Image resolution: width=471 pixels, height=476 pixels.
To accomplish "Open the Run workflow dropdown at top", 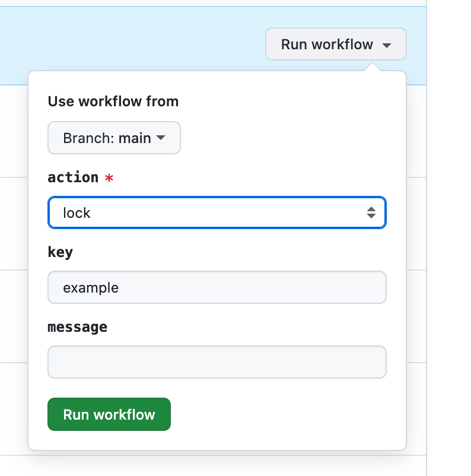I will 336,44.
